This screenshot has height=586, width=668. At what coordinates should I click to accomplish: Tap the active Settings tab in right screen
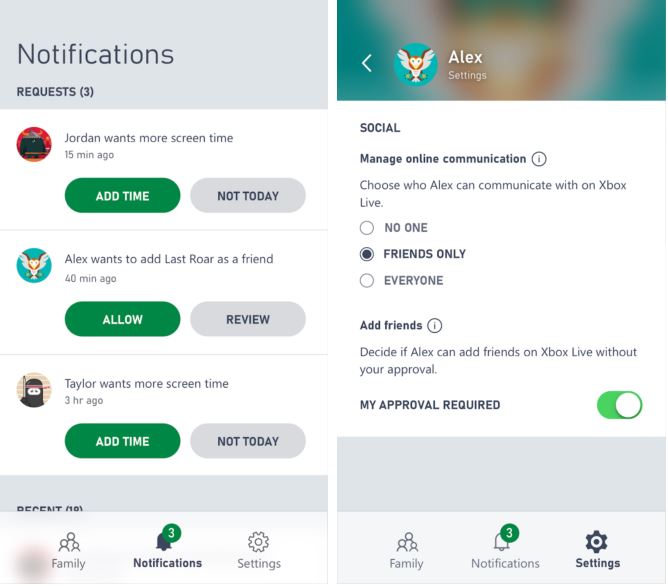tap(597, 550)
